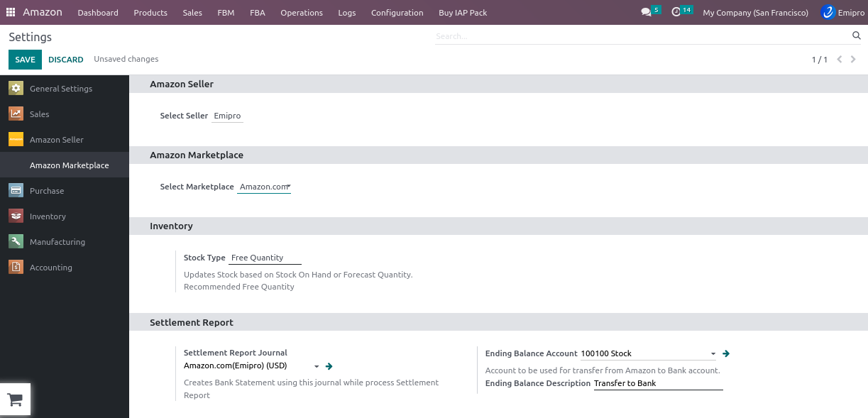Open the Stock Type selector

tap(264, 258)
